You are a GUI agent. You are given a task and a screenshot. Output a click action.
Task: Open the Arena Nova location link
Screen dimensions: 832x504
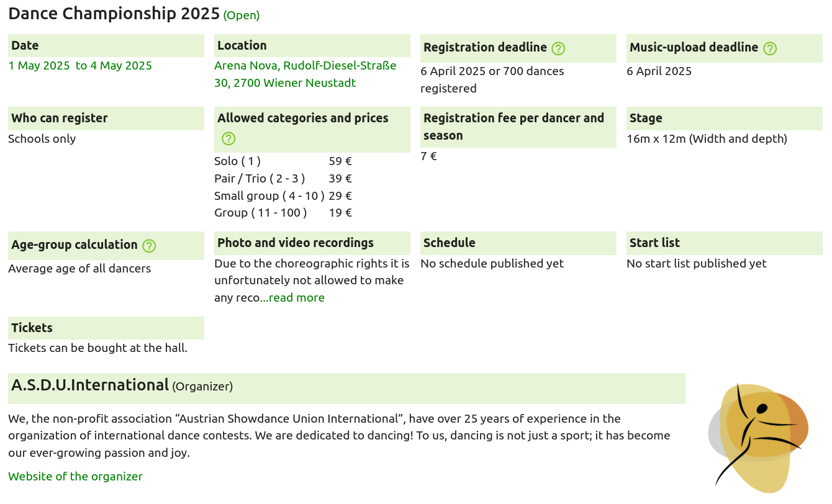click(x=305, y=74)
